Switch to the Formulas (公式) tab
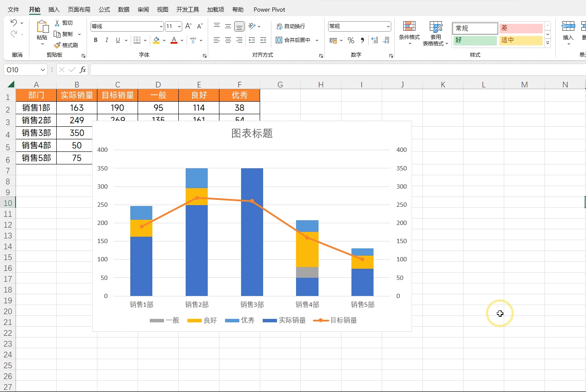This screenshot has height=392, width=586. (x=104, y=10)
